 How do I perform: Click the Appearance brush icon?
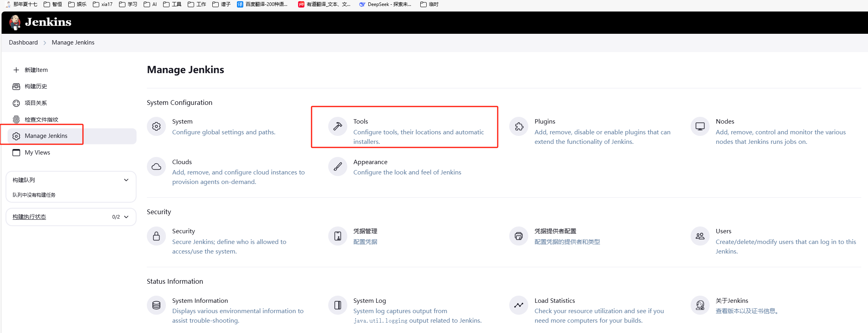pos(338,166)
